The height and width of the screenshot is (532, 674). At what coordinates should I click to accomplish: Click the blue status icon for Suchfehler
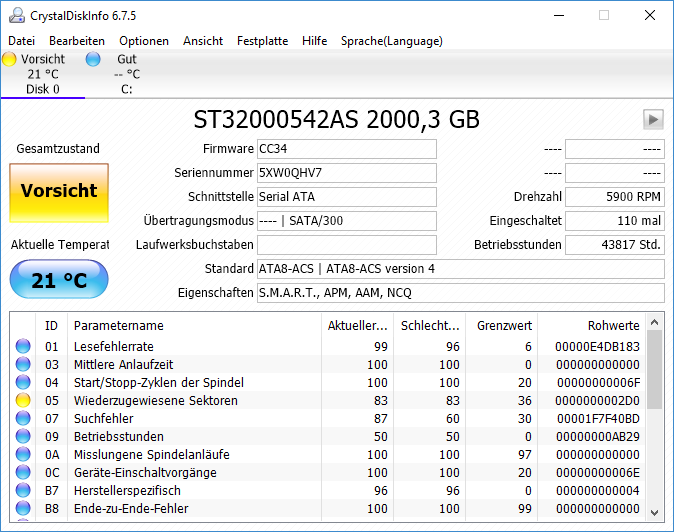pyautogui.click(x=23, y=419)
